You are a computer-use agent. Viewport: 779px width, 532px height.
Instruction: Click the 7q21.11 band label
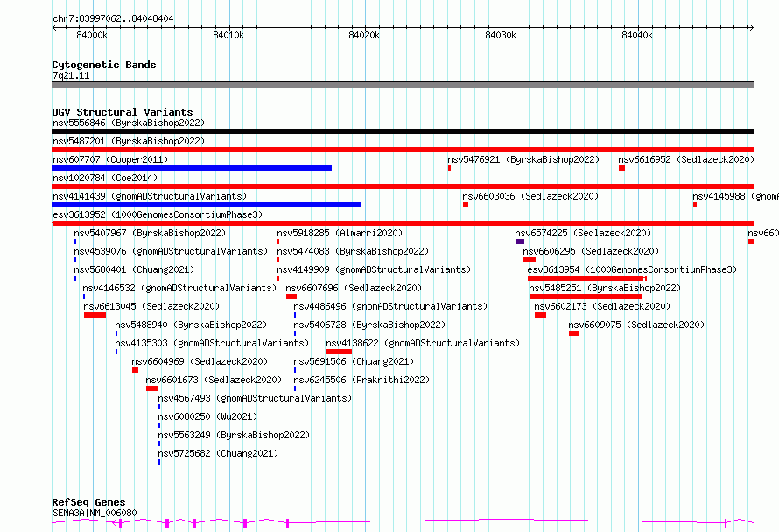71,75
